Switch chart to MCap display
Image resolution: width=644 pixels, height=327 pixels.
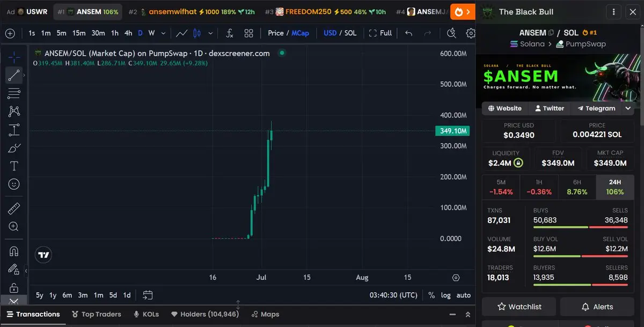(x=301, y=33)
